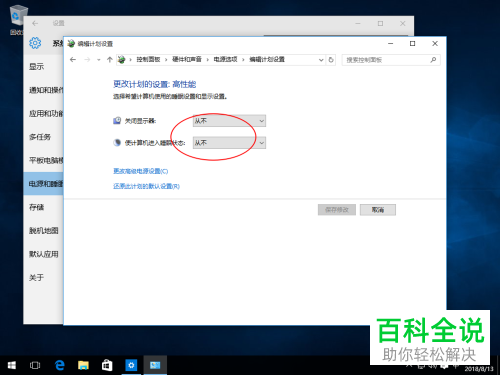Open the 使计算机进入睡眠状态 dropdown
500x375 pixels.
coord(229,143)
